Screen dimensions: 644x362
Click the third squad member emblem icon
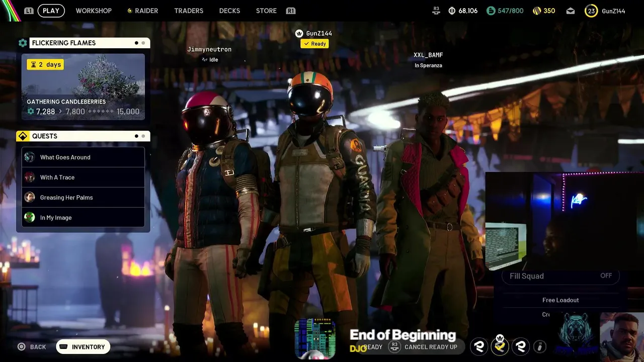tap(521, 346)
